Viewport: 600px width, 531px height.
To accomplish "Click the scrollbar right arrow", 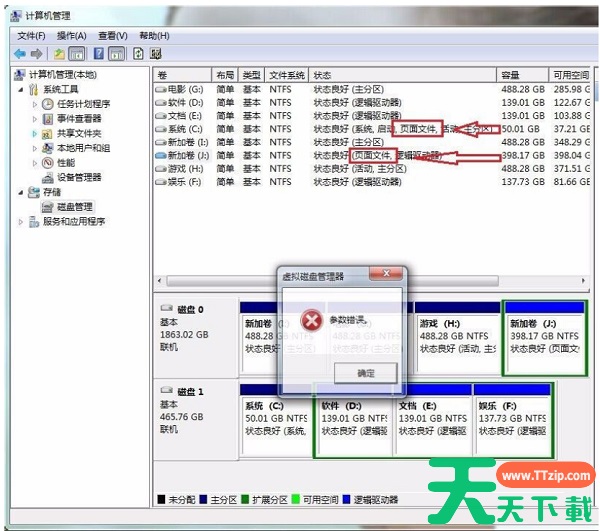I will [583, 281].
